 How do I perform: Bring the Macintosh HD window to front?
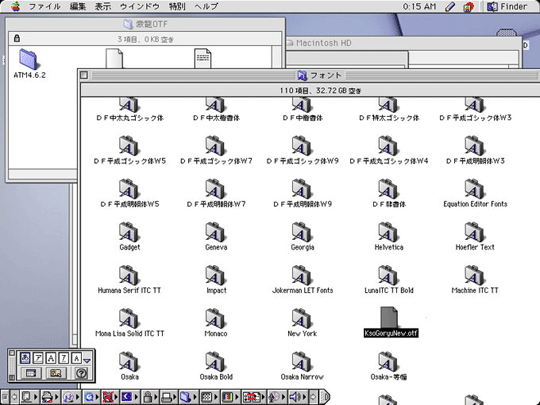[x=403, y=43]
